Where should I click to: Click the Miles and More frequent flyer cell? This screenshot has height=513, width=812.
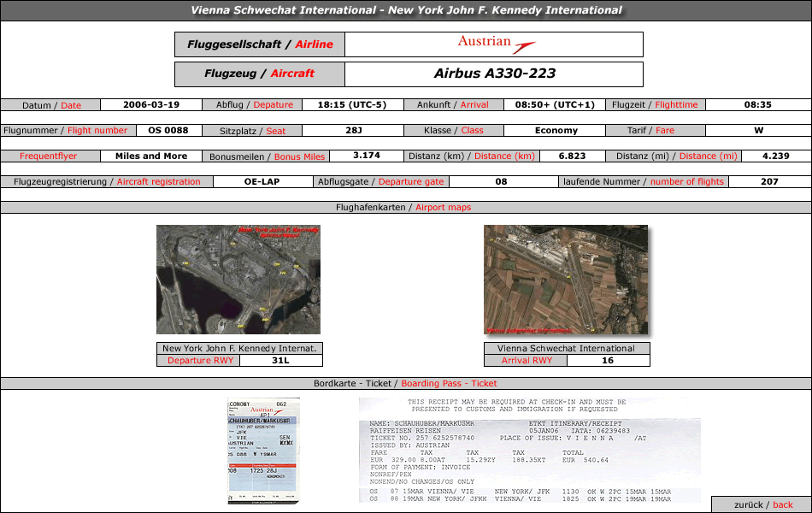click(151, 156)
